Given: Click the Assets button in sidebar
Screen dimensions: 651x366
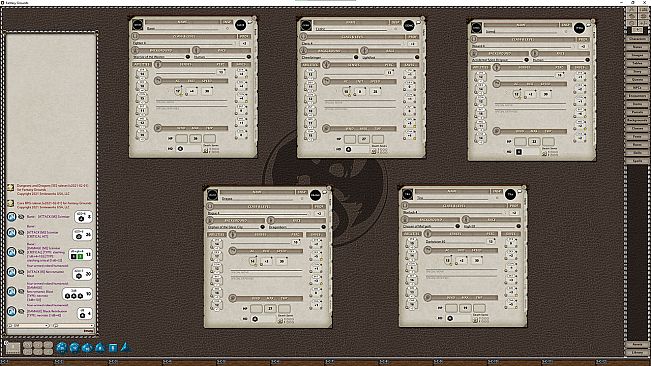Looking at the screenshot, I should 637,344.
